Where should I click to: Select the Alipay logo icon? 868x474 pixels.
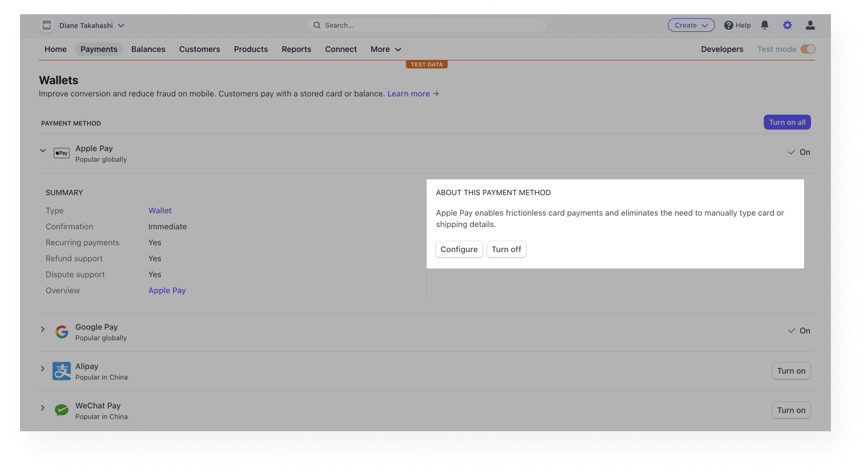tap(61, 371)
